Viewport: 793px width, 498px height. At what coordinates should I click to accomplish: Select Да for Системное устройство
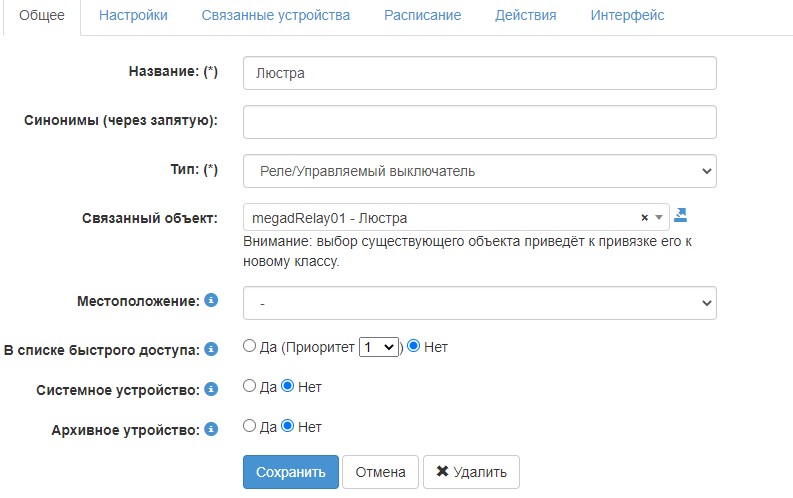click(250, 386)
